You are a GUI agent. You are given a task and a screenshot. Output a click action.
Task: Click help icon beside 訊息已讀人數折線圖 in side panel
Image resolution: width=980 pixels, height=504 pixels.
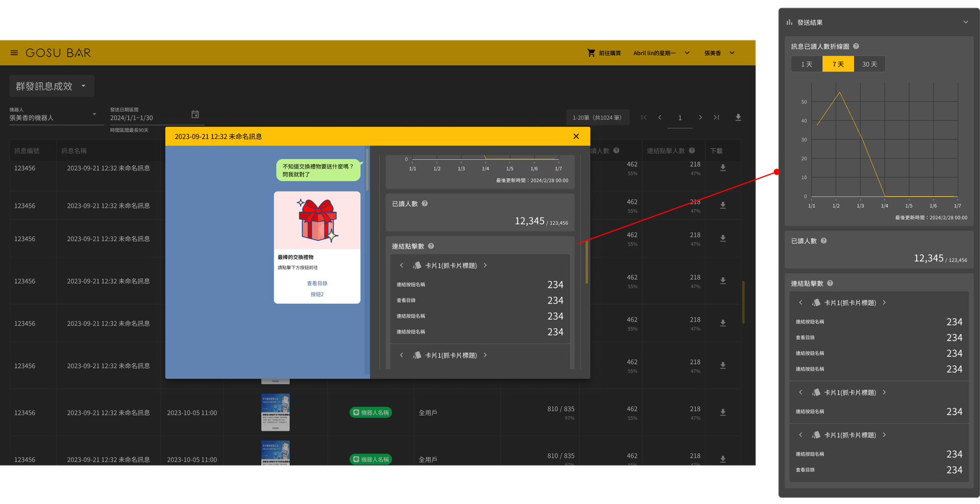856,46
